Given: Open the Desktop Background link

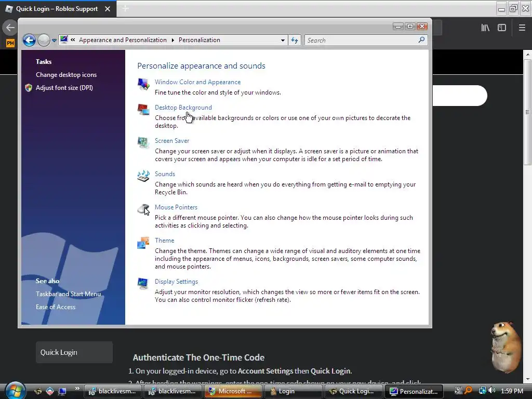Looking at the screenshot, I should (183, 108).
